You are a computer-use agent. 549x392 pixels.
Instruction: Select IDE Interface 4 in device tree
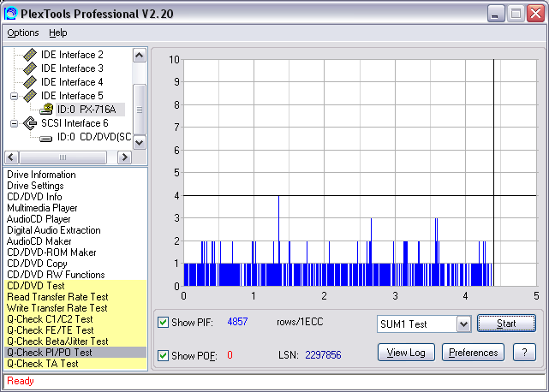point(72,82)
